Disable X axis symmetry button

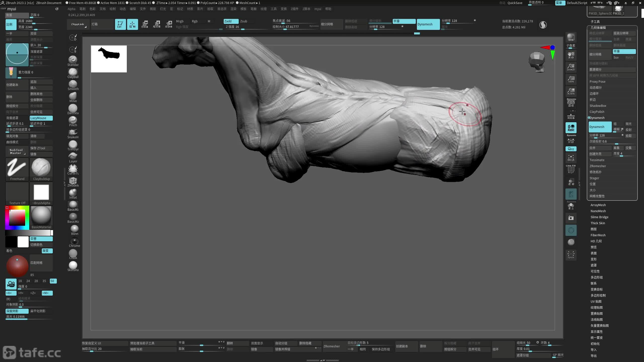[11, 293]
